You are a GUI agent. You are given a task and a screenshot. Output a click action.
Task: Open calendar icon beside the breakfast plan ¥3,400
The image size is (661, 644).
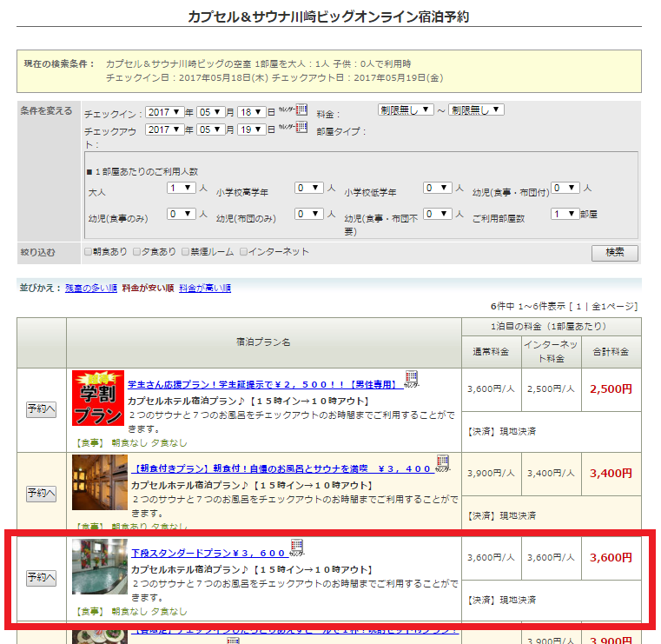point(443,463)
